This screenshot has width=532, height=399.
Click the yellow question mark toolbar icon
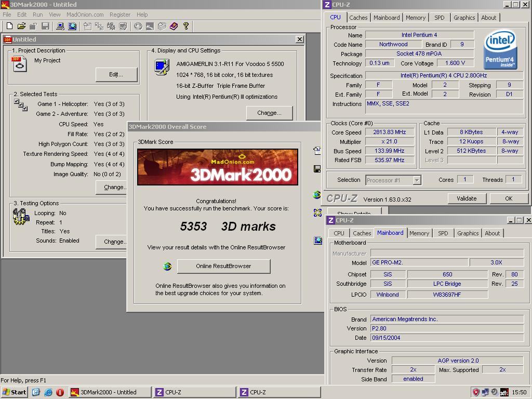pos(185,26)
